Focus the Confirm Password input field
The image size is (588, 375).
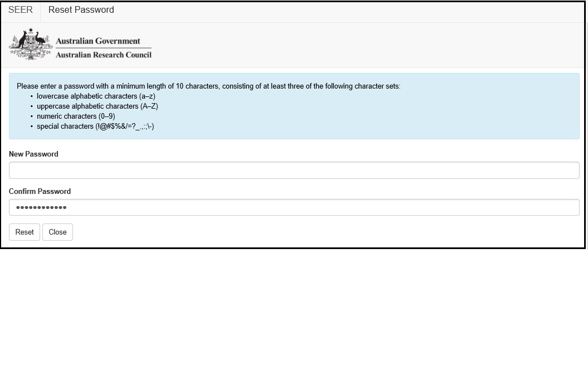pyautogui.click(x=294, y=207)
